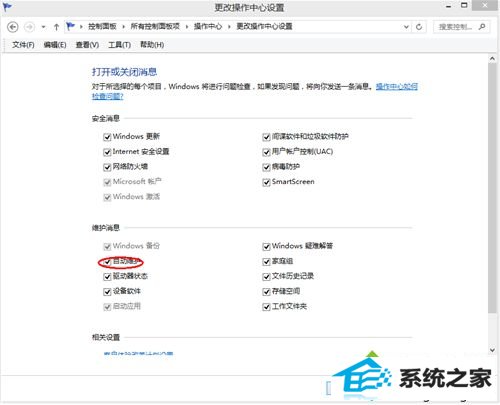
Task: Toggle the SmartScreen checkbox
Action: tap(266, 182)
